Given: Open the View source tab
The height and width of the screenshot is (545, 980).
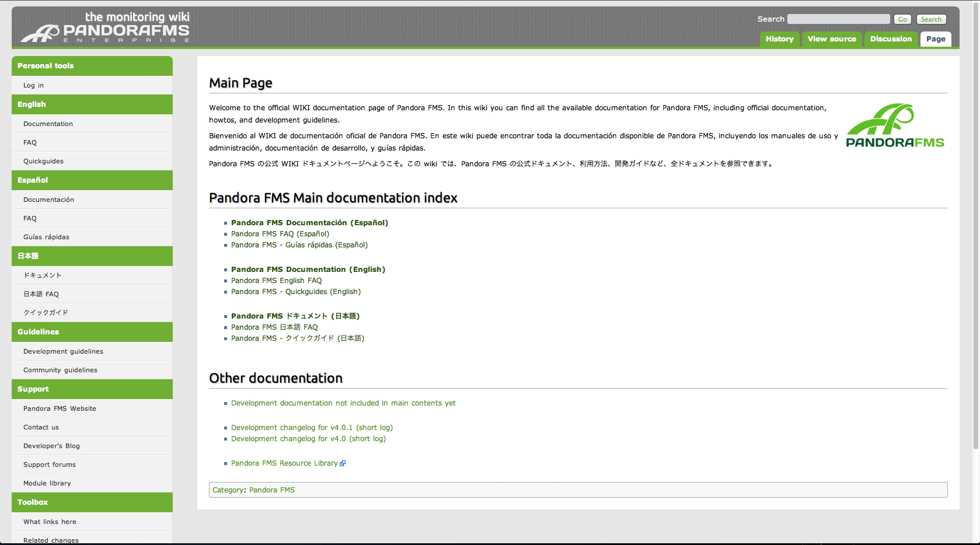Looking at the screenshot, I should pyautogui.click(x=831, y=39).
